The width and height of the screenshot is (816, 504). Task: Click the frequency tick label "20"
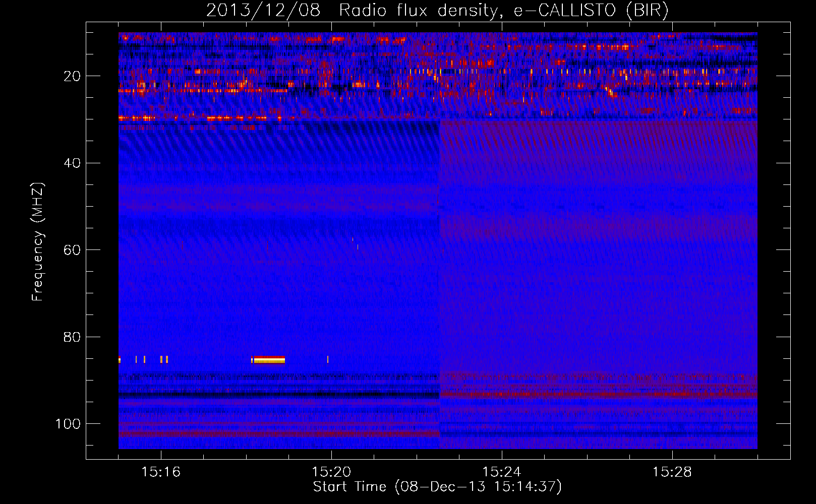click(73, 76)
